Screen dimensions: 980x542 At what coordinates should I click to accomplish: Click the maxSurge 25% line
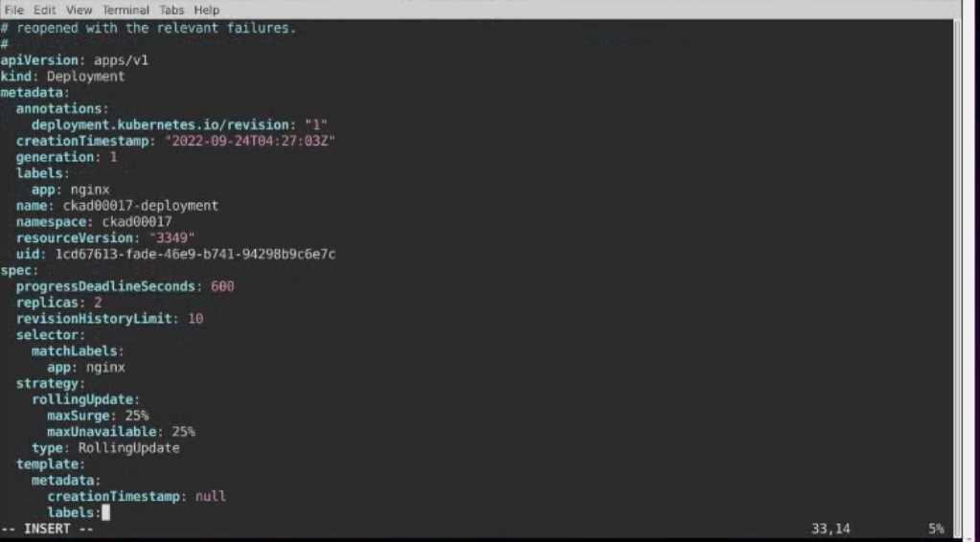[98, 416]
